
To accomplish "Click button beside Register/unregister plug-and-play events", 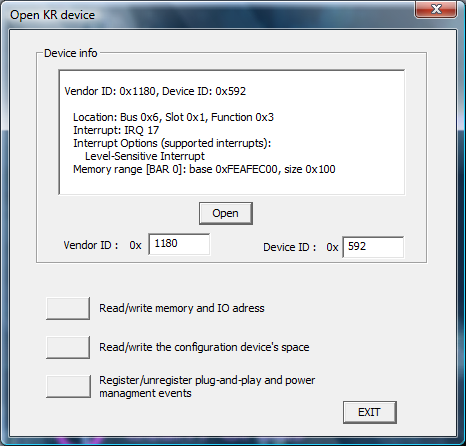I will pyautogui.click(x=68, y=386).
